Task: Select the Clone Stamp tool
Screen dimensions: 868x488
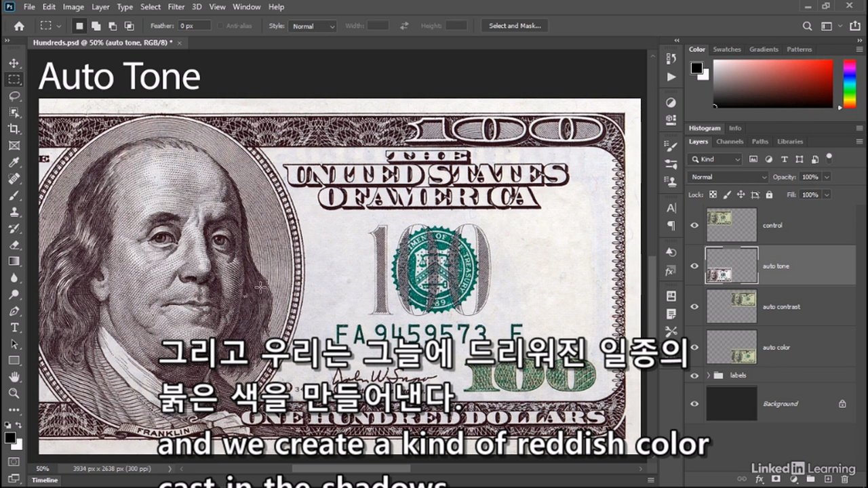Action: pyautogui.click(x=14, y=211)
